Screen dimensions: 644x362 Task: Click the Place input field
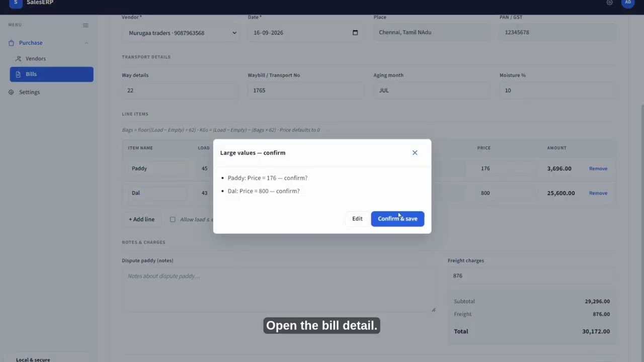pyautogui.click(x=432, y=32)
